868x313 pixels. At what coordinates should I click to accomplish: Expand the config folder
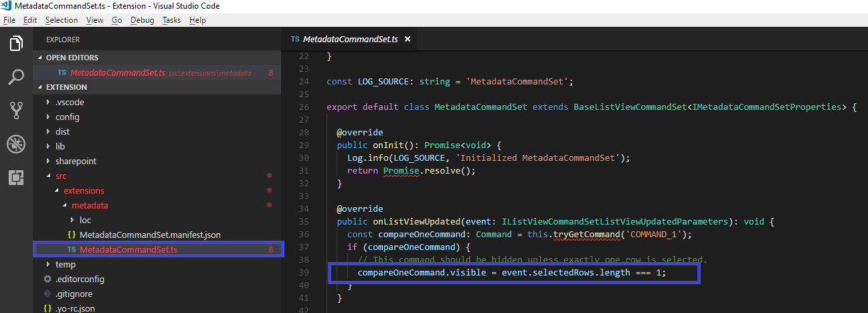tap(68, 117)
